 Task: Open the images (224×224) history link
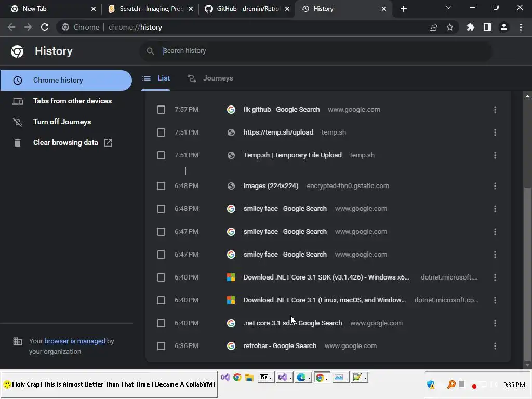point(271,186)
